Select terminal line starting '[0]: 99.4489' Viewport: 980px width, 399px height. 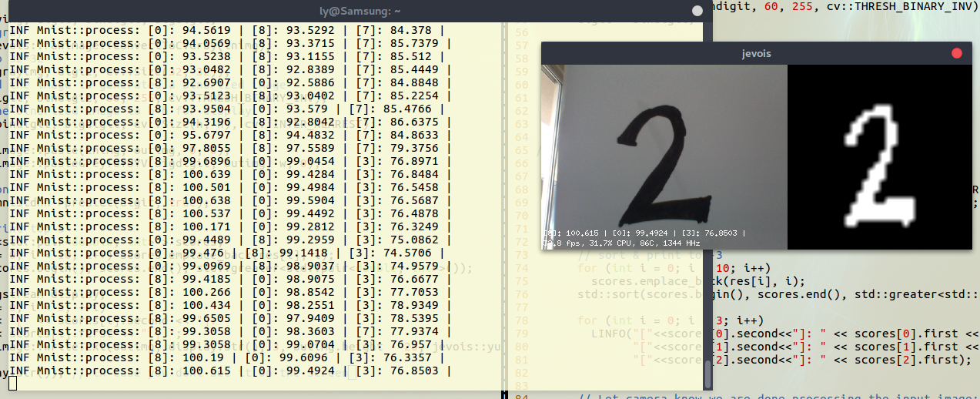[229, 240]
